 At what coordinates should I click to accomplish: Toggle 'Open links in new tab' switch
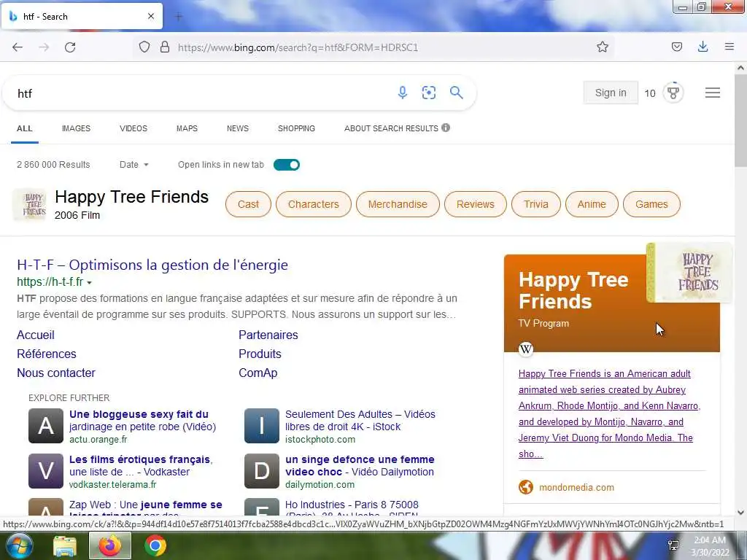coord(286,165)
